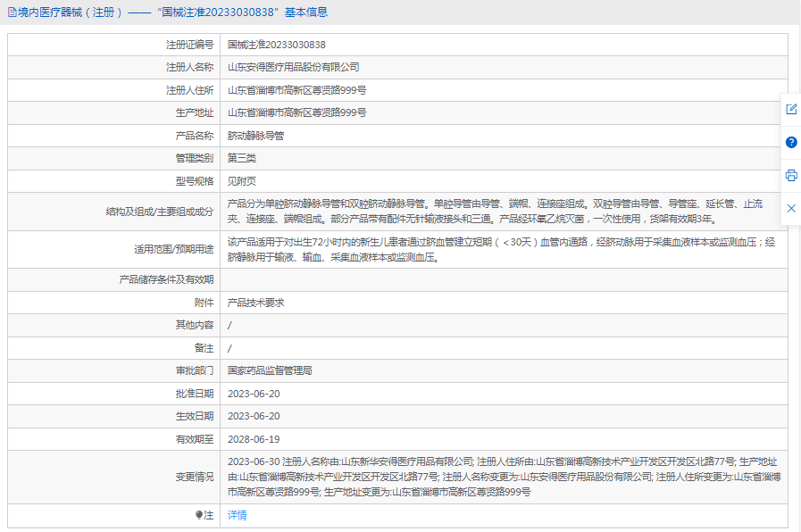This screenshot has width=801, height=532.
Task: Click the 注册人住所 address value
Action: [296, 90]
